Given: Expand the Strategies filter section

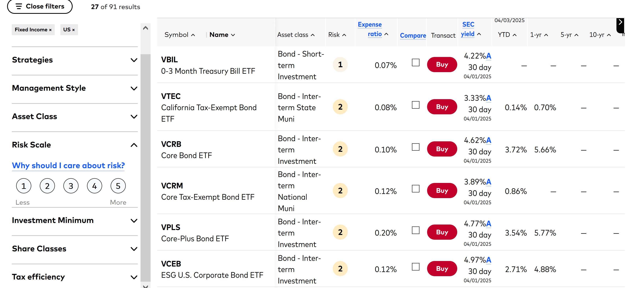Looking at the screenshot, I should click(75, 60).
